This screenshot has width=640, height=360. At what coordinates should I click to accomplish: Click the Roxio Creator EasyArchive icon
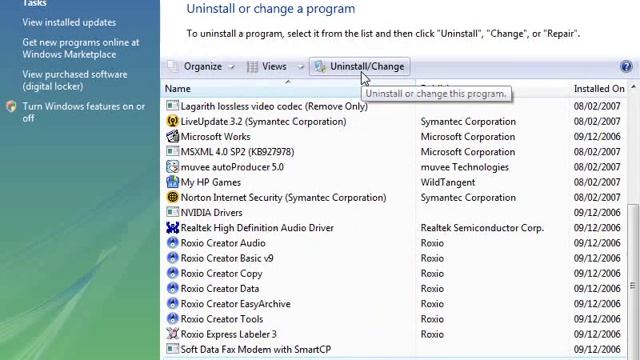172,304
